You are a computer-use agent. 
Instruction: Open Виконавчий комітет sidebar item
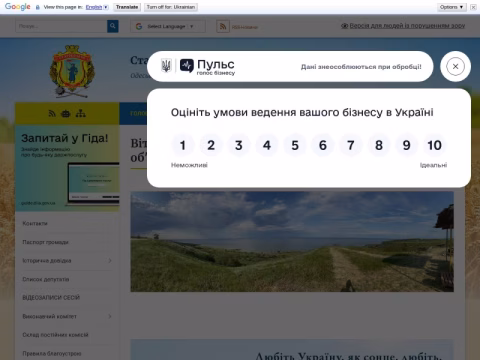(x=49, y=316)
